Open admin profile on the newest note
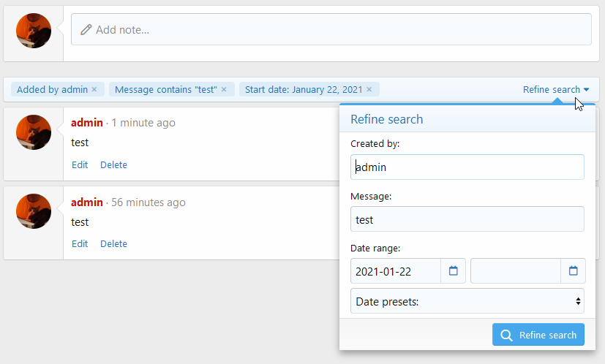This screenshot has height=364, width=605. tap(86, 123)
